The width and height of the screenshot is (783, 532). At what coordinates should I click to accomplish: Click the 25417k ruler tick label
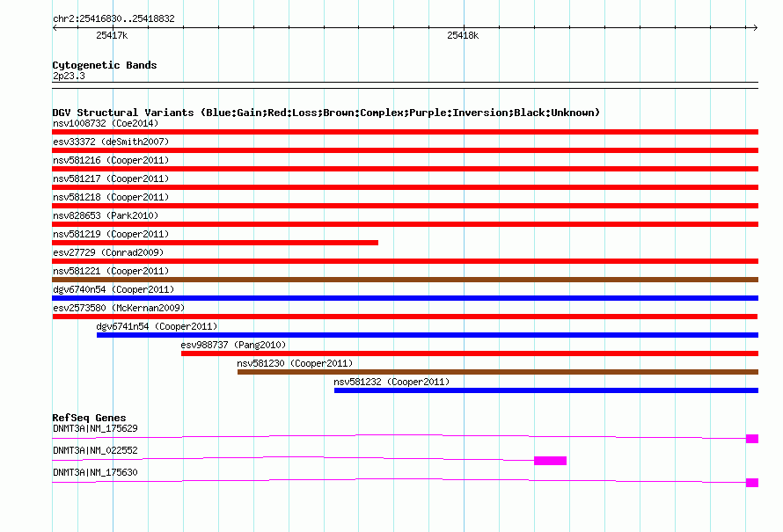click(112, 35)
